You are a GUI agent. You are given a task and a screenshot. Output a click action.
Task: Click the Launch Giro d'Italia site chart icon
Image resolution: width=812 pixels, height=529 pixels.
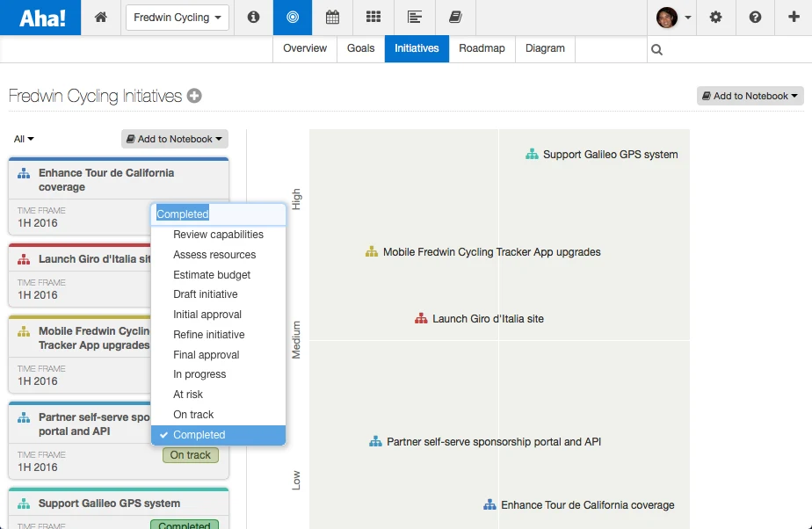click(x=421, y=319)
